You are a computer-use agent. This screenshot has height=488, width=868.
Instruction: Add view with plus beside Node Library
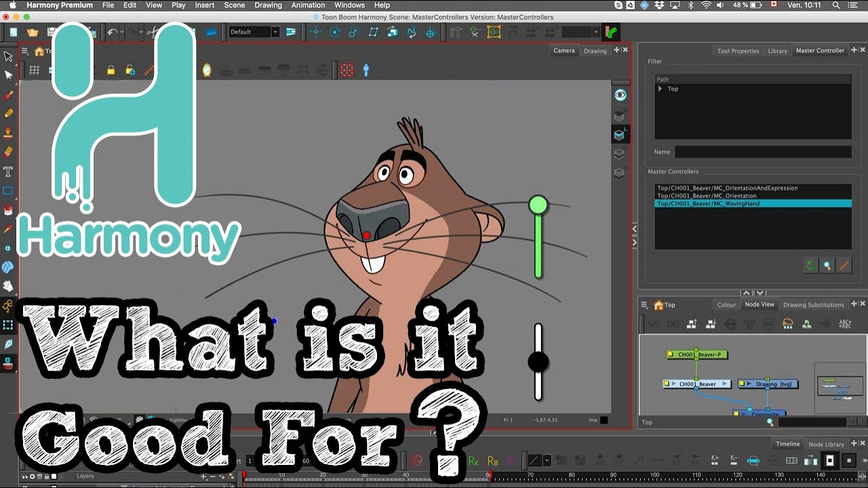click(x=854, y=444)
